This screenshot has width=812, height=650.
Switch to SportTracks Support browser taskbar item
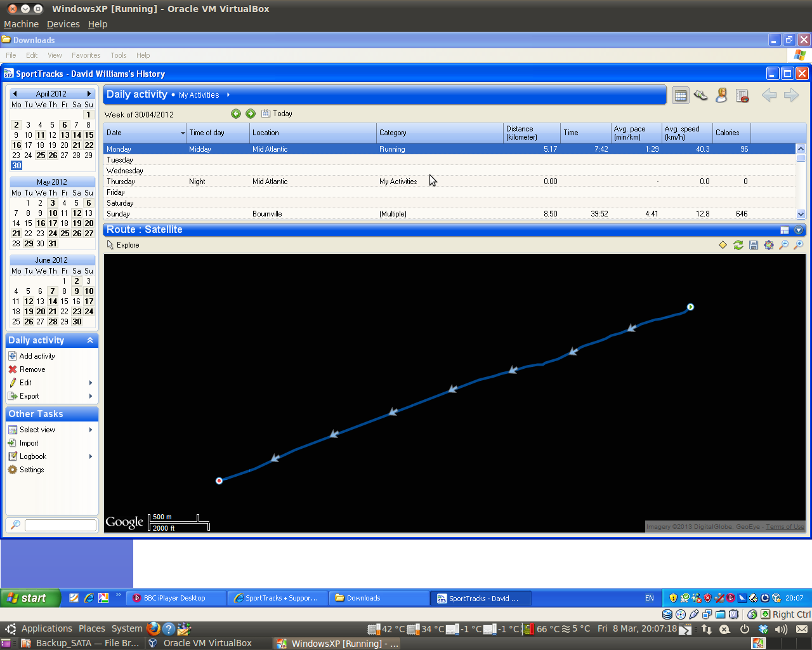coord(278,598)
